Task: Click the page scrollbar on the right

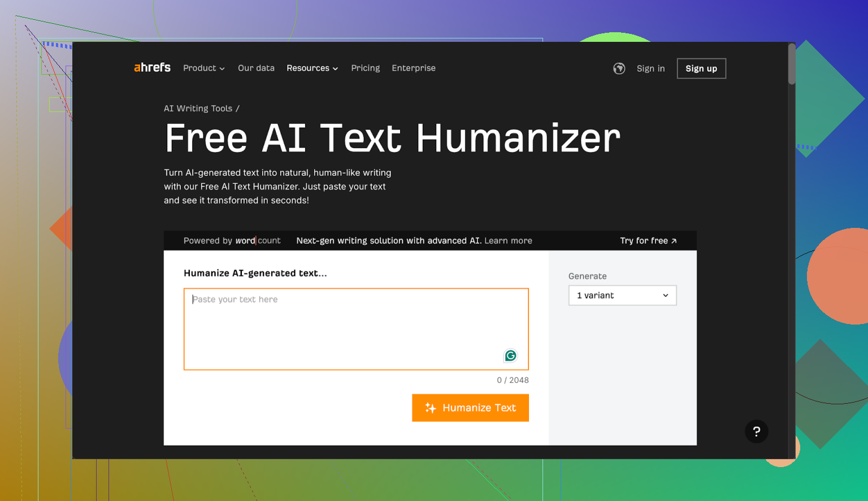Action: (791, 63)
